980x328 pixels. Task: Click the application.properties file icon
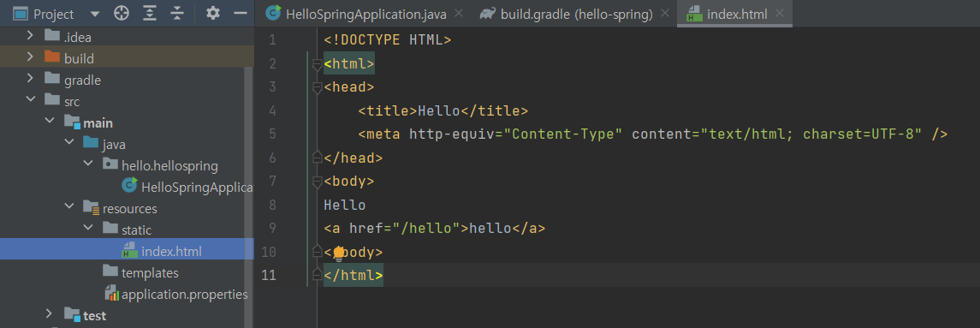pyautogui.click(x=112, y=293)
